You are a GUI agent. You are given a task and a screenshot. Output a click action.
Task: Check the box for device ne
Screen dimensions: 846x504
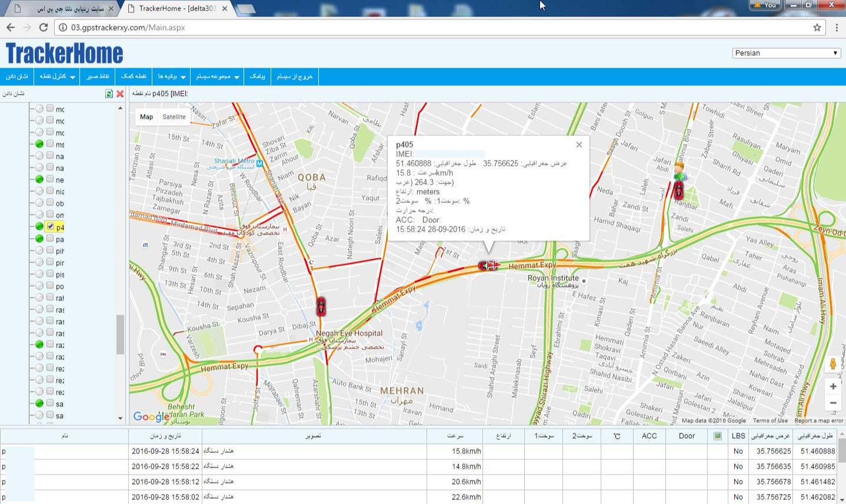click(x=50, y=179)
